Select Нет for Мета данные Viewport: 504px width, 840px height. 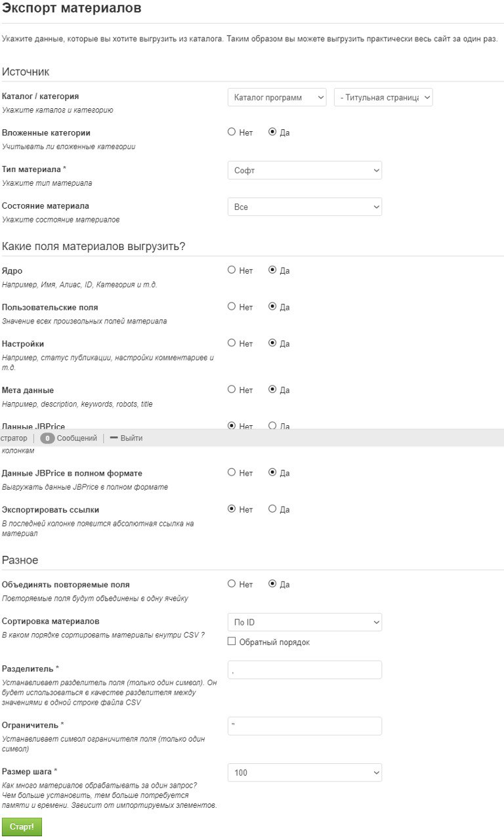pos(232,389)
